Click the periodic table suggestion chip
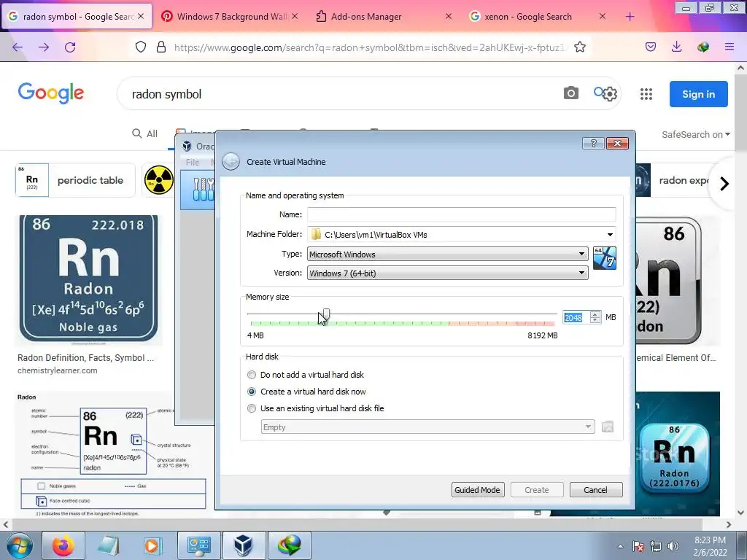 (x=75, y=180)
